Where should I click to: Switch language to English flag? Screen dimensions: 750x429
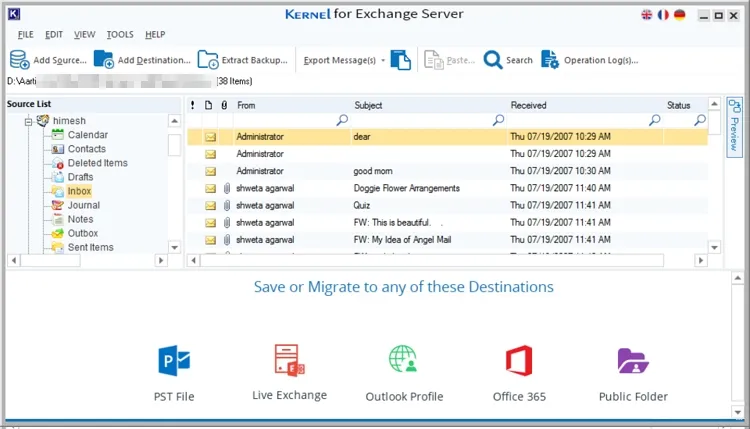647,15
